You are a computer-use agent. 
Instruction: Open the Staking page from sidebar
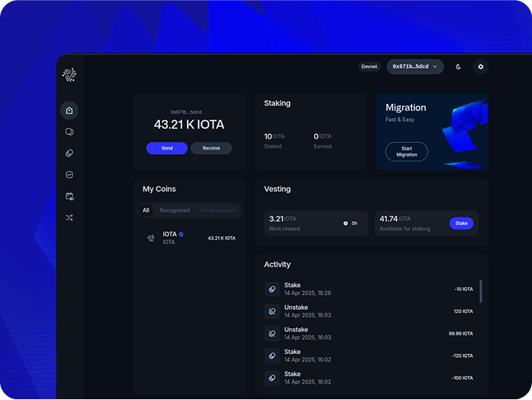69,153
